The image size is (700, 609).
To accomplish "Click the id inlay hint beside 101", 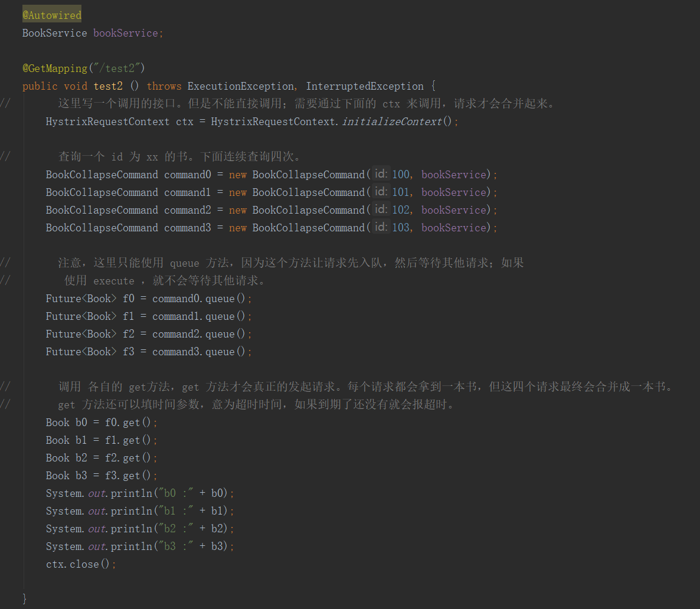I will [x=380, y=192].
